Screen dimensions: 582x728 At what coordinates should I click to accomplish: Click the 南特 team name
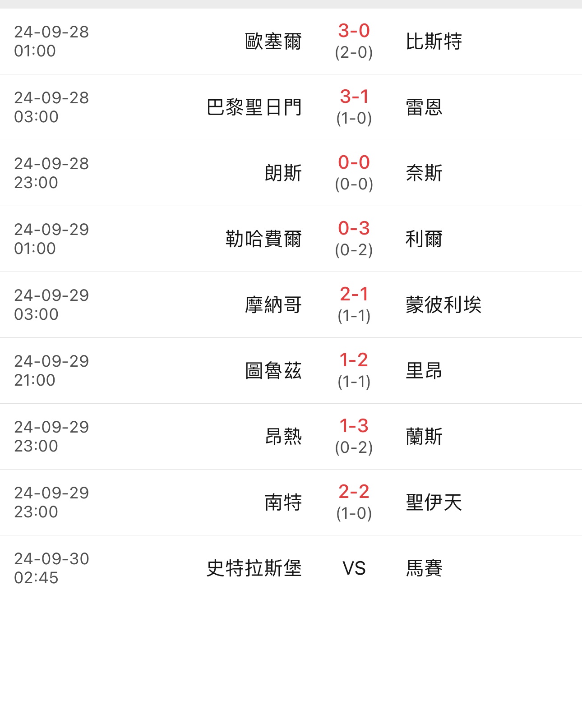(x=283, y=502)
